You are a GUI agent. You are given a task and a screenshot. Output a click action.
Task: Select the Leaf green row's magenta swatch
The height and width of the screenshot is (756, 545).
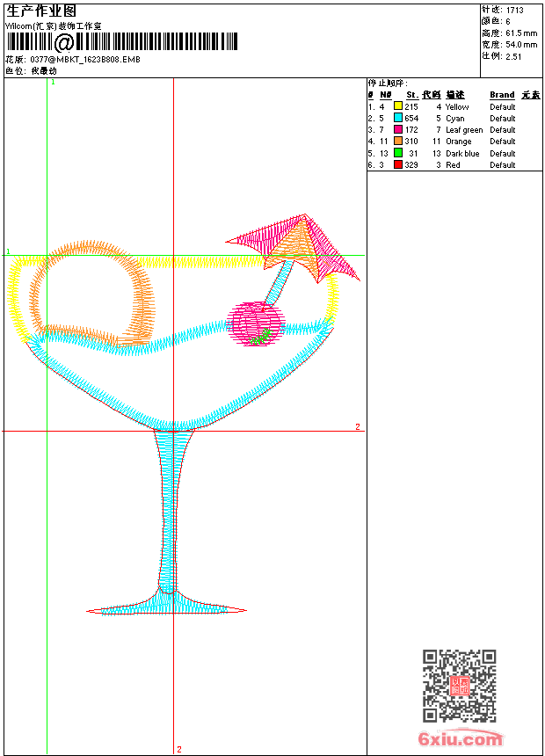398,129
